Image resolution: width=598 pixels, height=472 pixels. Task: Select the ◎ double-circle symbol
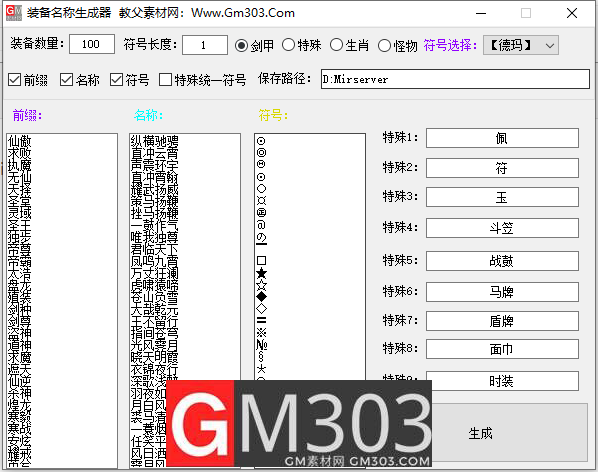pos(261,153)
